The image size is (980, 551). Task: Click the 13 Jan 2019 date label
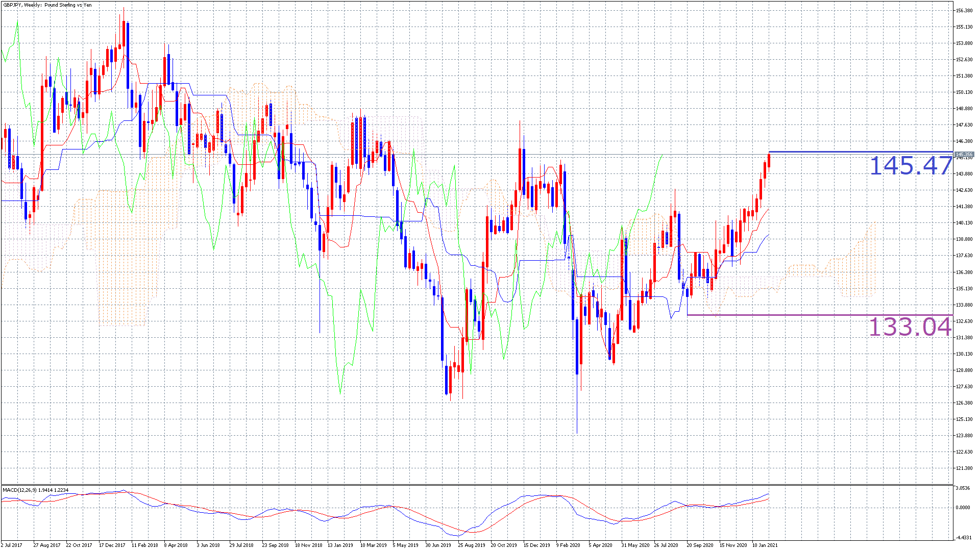pyautogui.click(x=340, y=545)
